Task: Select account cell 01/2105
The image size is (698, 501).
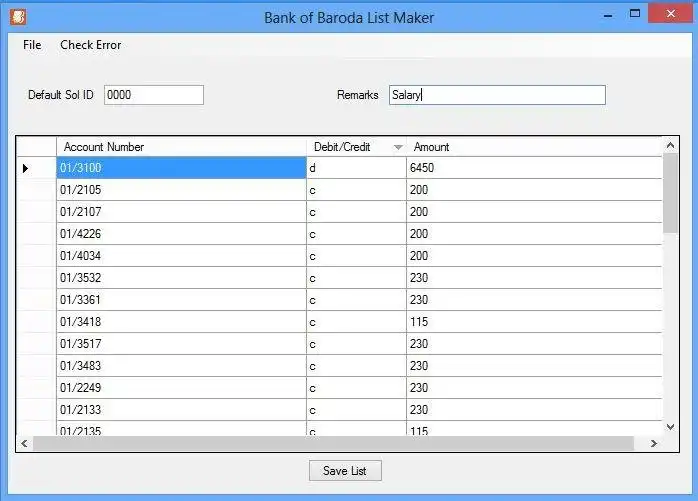Action: 182,190
